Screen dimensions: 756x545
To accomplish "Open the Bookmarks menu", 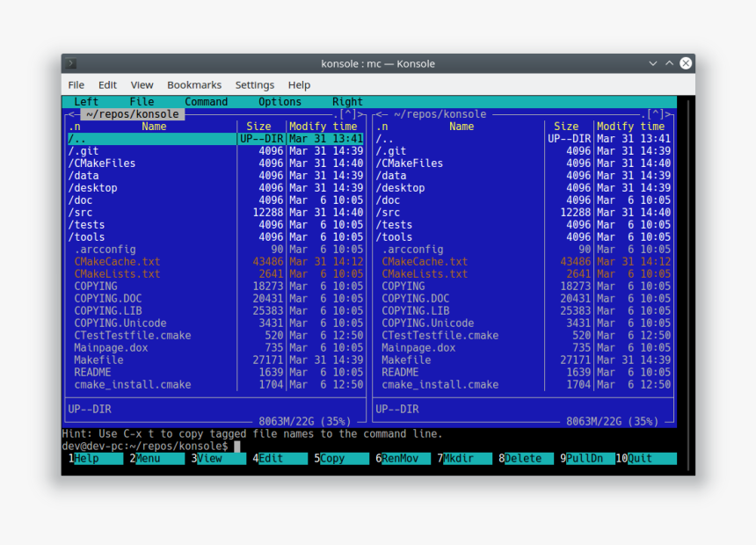I will pos(194,85).
